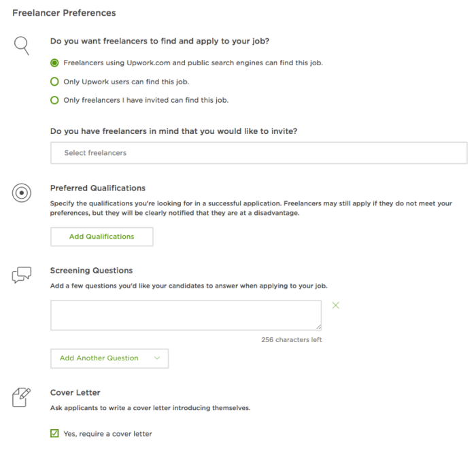This screenshot has height=457, width=476.
Task: Click the magnifying glass search icon
Action: click(22, 46)
